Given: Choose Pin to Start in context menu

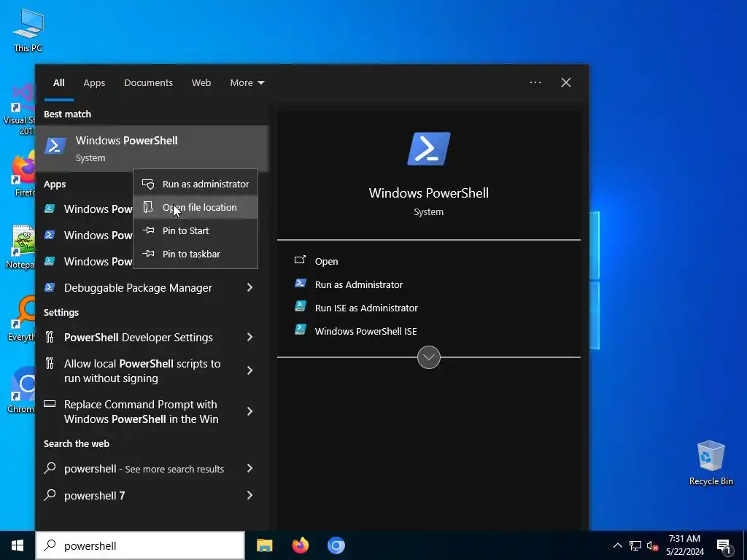Looking at the screenshot, I should point(196,230).
